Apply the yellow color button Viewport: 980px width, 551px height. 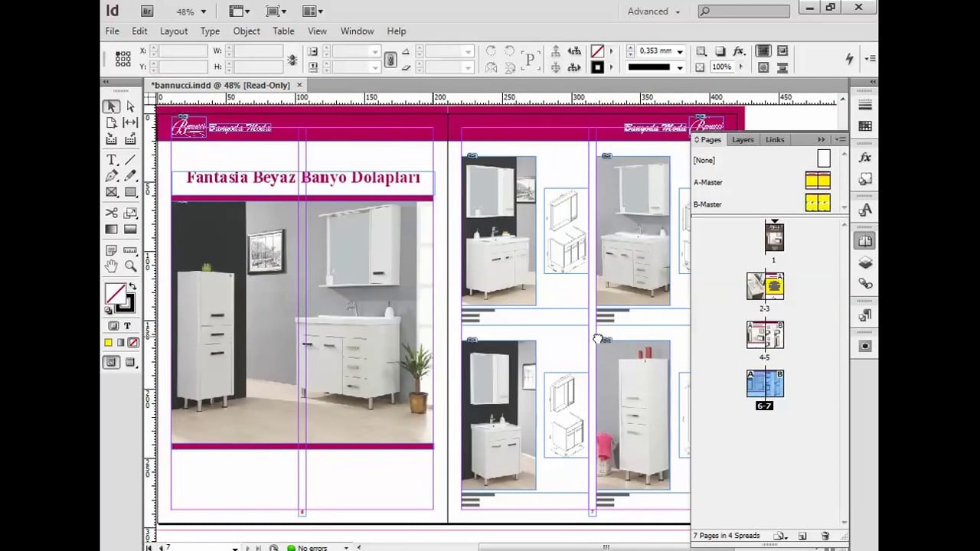(x=108, y=343)
